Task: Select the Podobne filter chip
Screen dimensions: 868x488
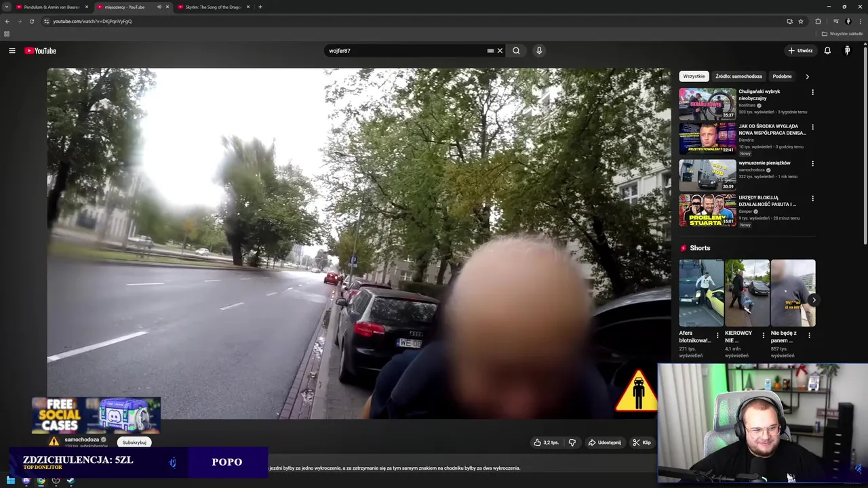Action: pos(782,77)
